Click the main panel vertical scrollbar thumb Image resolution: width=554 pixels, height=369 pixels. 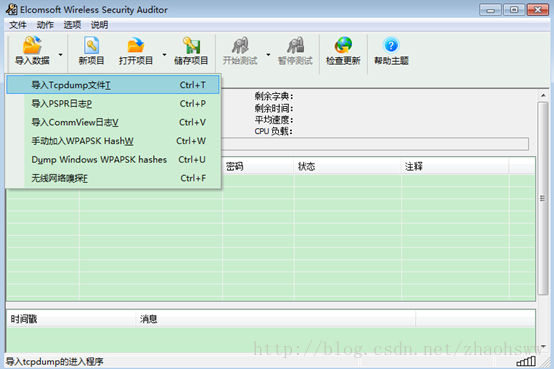click(542, 198)
